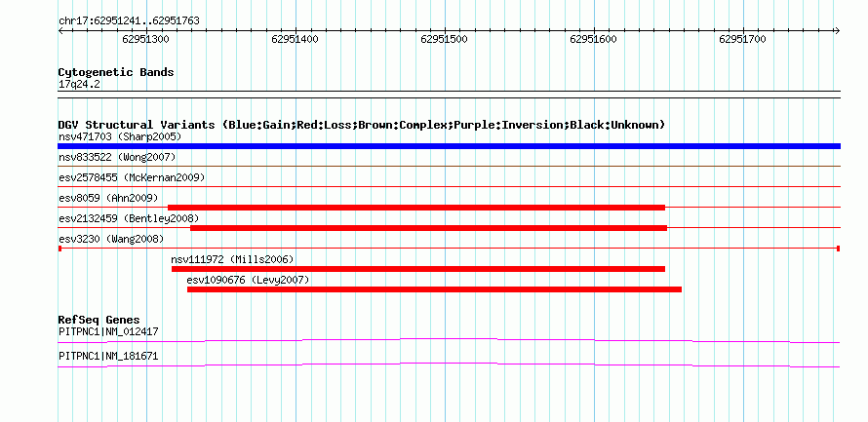Click the red esv1090676 loss bar
868x422 pixels.
click(x=434, y=289)
